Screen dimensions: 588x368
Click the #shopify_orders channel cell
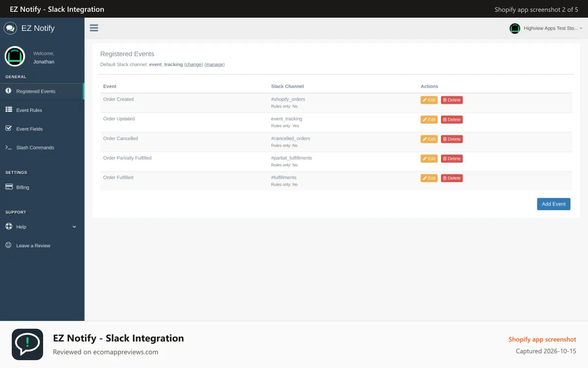[x=288, y=99]
